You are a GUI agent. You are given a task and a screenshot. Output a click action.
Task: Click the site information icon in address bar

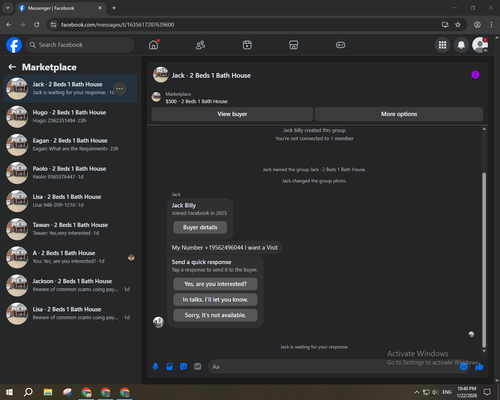53,25
